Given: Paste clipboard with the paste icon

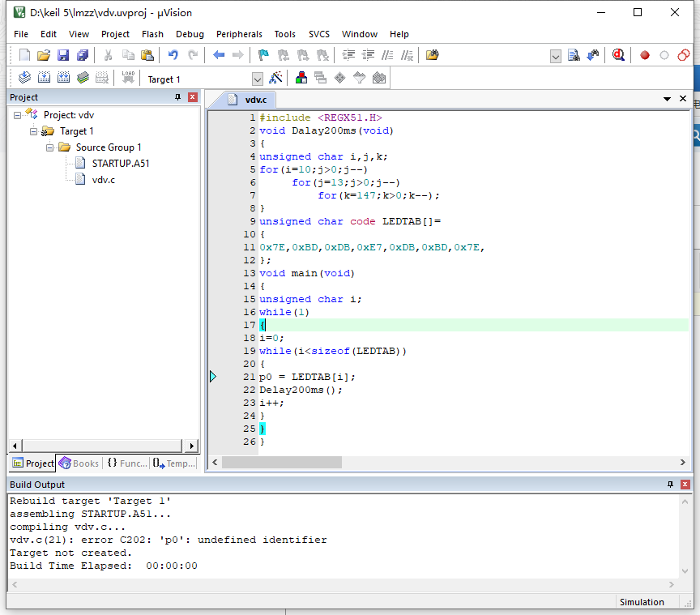Looking at the screenshot, I should (x=147, y=55).
